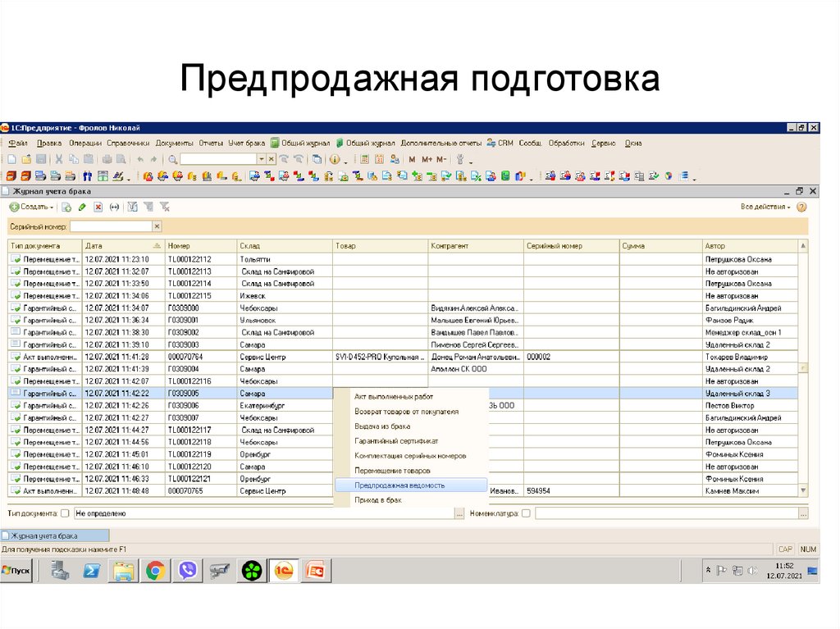The height and width of the screenshot is (629, 840).
Task: Clear the Серийный номер field with X button
Action: pyautogui.click(x=157, y=226)
